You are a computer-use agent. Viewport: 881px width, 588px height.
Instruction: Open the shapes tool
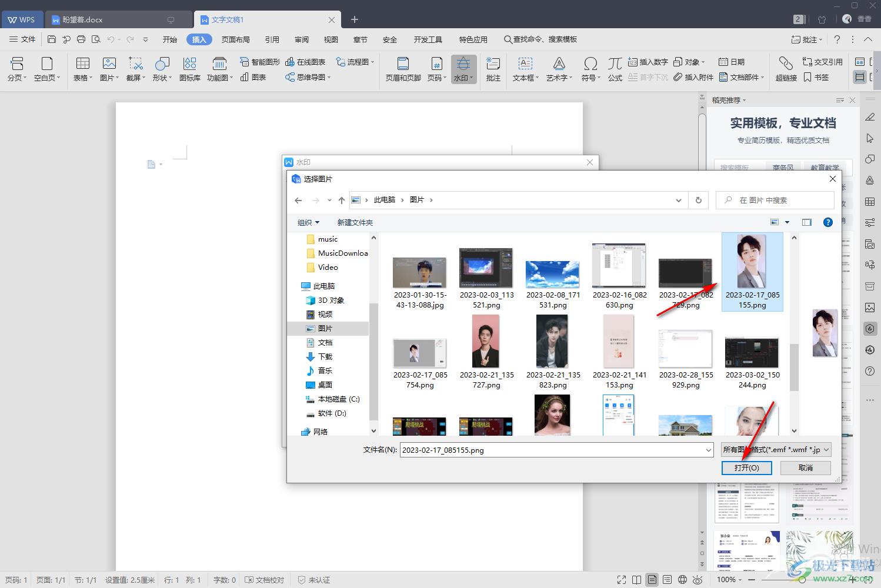162,69
